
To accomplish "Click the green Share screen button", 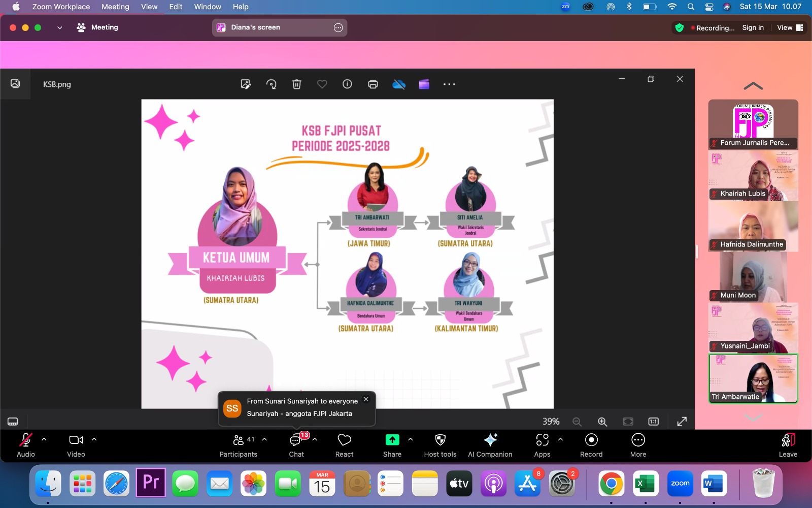I will 392,445.
